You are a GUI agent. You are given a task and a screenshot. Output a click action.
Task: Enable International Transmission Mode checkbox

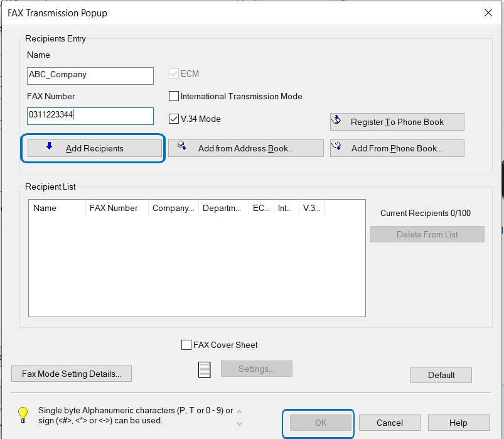pos(174,97)
